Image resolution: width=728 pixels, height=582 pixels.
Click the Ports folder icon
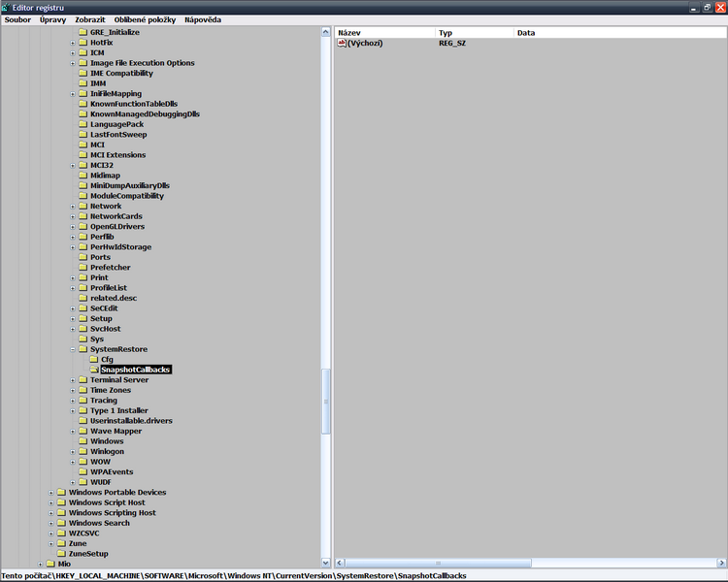[83, 257]
